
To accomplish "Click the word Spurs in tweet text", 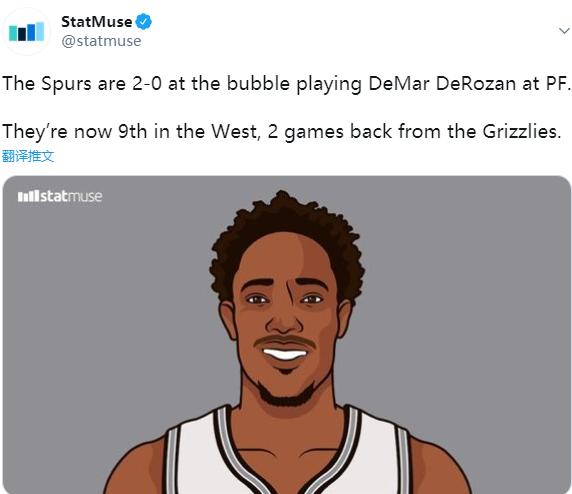I will coord(66,84).
